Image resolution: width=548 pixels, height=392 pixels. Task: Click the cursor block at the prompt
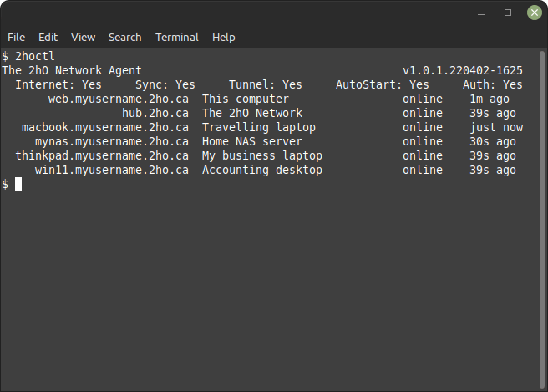tap(18, 184)
